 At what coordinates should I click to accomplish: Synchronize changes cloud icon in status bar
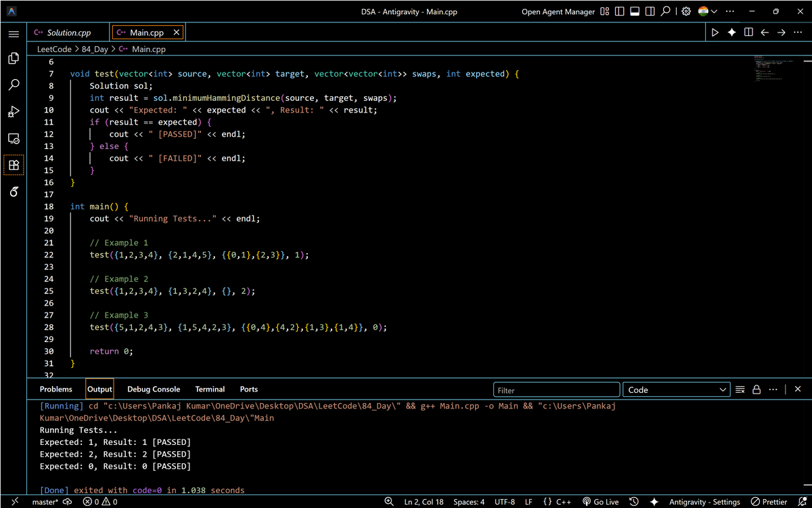pos(68,502)
